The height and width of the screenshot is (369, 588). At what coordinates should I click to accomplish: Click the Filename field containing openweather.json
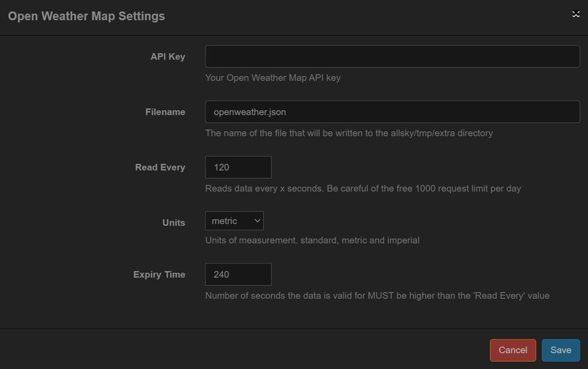pos(392,111)
